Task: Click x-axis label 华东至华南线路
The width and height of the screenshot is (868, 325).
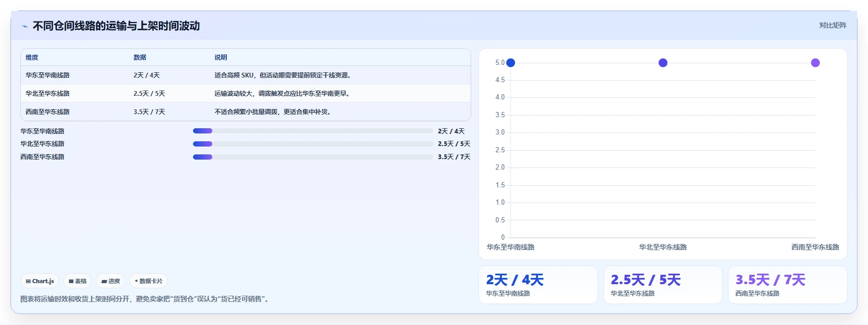Action: pos(511,247)
